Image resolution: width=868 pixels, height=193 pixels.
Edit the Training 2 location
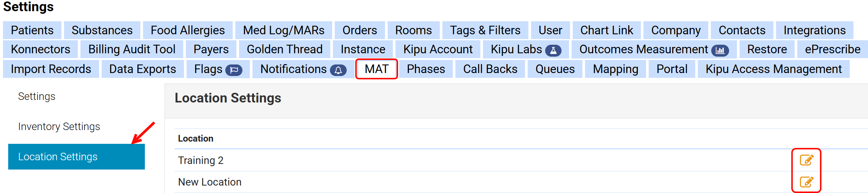point(806,160)
